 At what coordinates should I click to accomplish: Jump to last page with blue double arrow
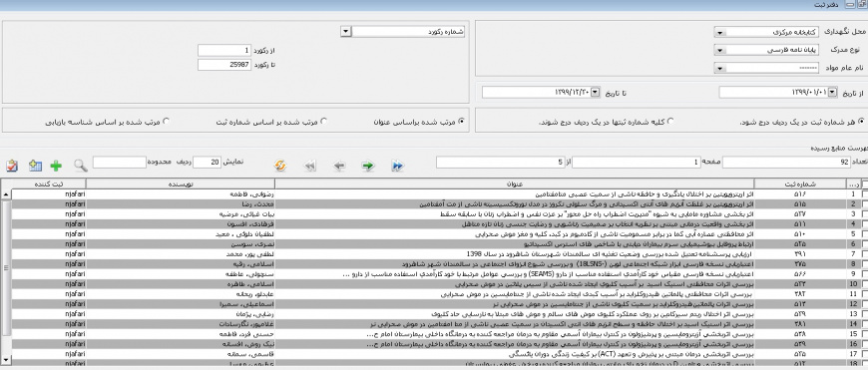pyautogui.click(x=397, y=166)
